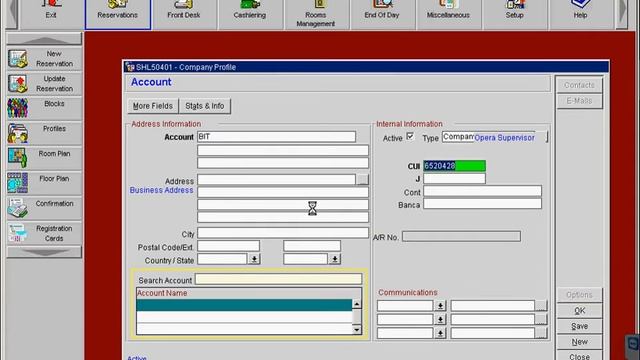
Task: Click the up arrow of the Account Name list scrollbar
Action: [x=357, y=304]
